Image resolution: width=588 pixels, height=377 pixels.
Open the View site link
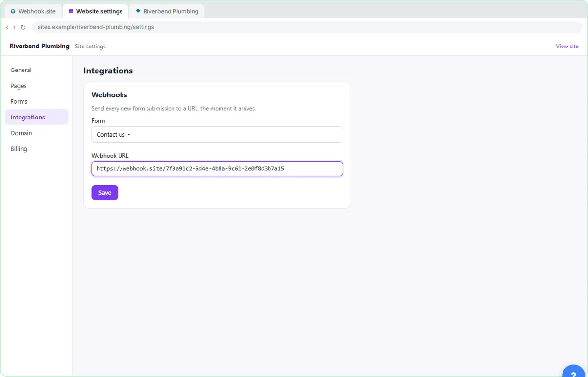pos(567,47)
